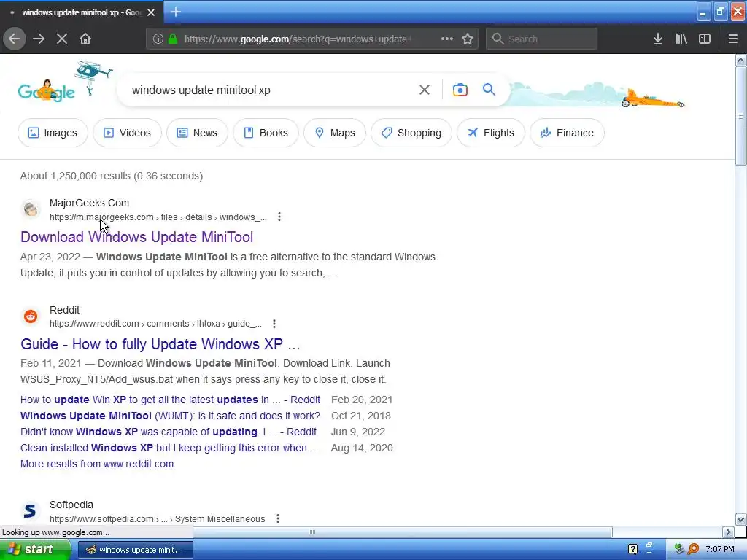
Task: Open the Download Windows Update MiniTool link
Action: (136, 237)
